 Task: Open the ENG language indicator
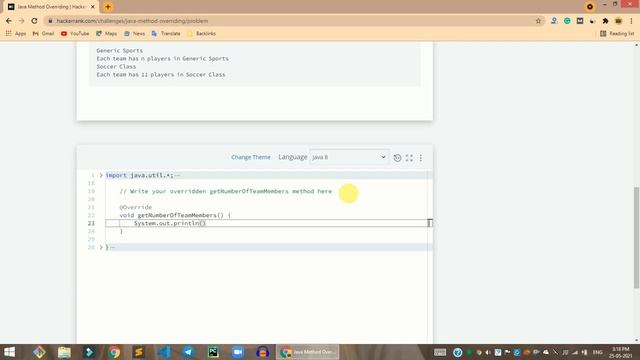point(598,352)
